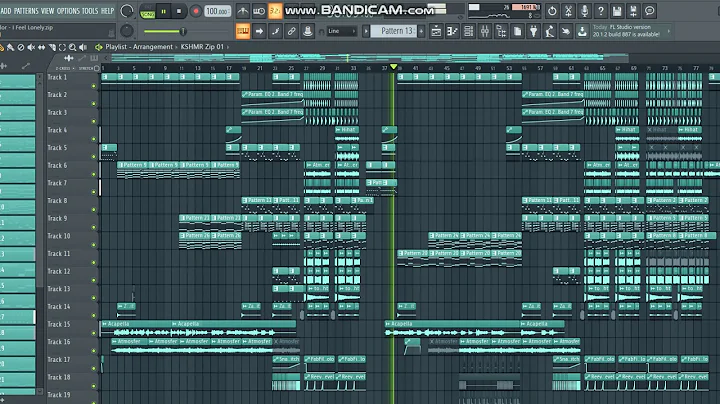Open the Line snap dropdown
This screenshot has width=720, height=404.
[342, 31]
